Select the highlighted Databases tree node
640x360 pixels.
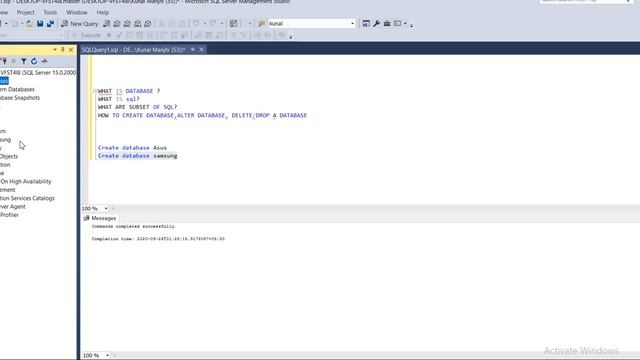point(4,81)
